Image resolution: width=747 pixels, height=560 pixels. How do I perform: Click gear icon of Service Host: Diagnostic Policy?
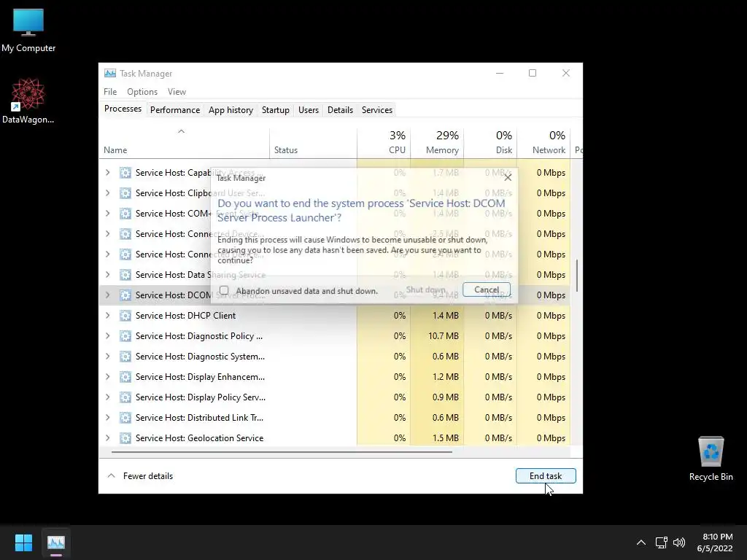click(x=125, y=336)
